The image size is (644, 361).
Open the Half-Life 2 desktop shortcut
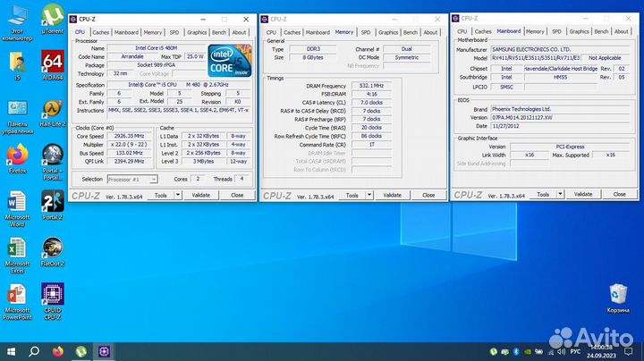tap(53, 112)
